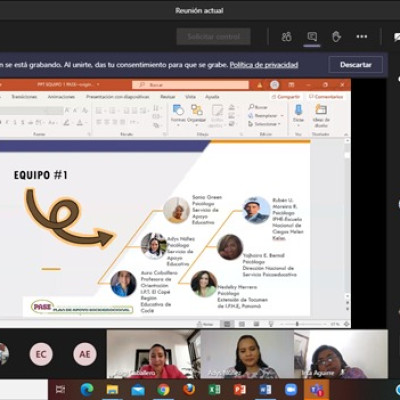Open Formas shapes gallery

coord(179,114)
